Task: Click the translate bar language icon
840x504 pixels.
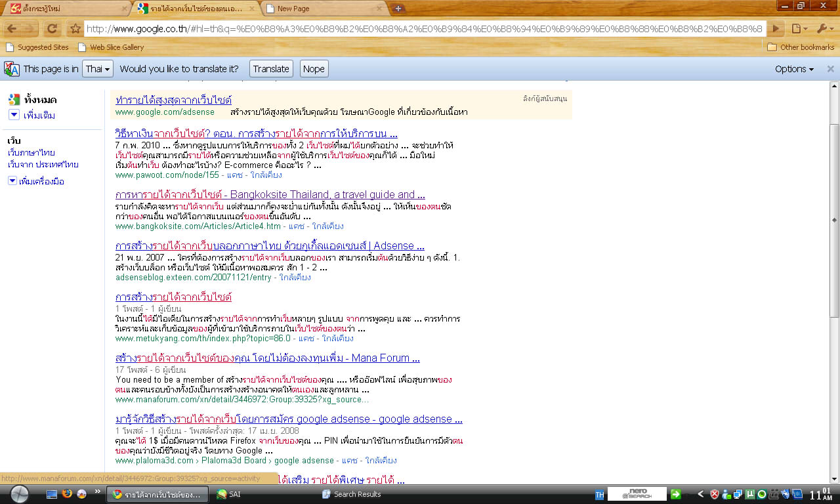Action: coord(12,69)
